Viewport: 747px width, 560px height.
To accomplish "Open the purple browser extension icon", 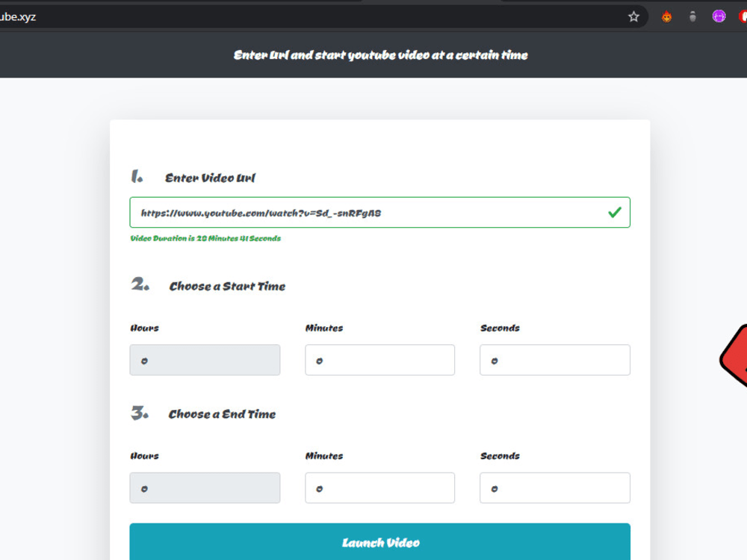I will (718, 16).
